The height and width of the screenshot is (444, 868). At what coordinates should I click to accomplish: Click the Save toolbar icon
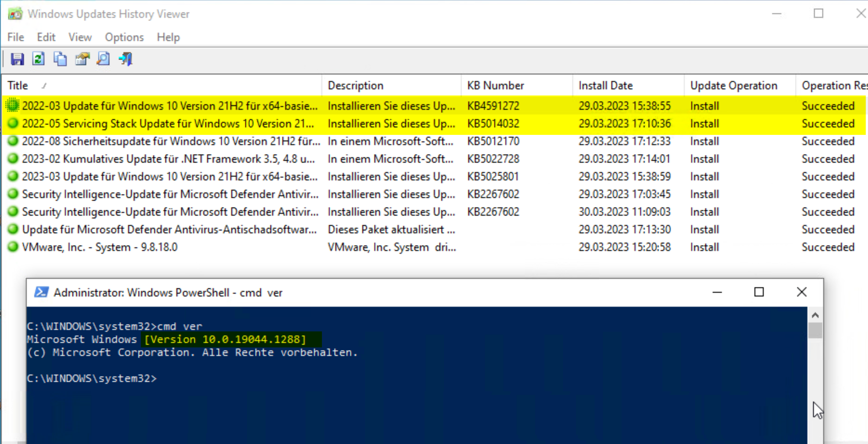pos(17,59)
